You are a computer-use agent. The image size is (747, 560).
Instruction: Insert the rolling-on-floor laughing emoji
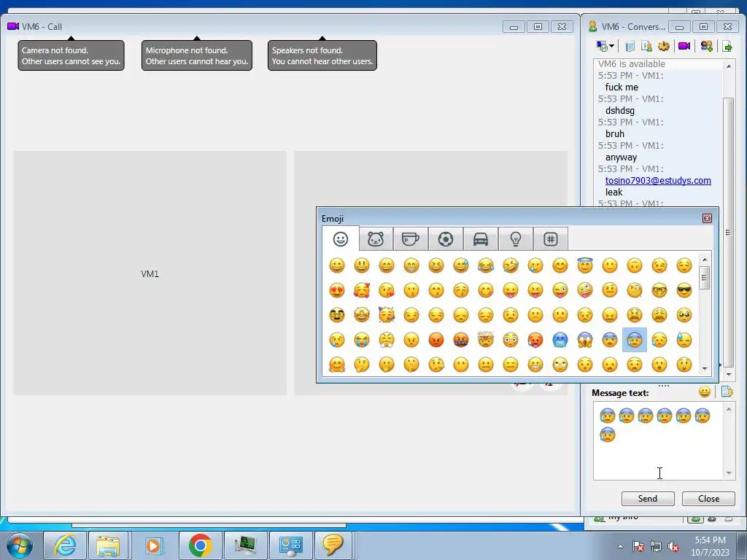click(x=510, y=265)
